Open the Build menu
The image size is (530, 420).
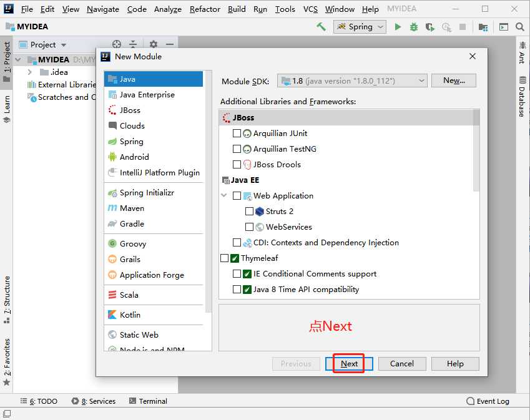coord(237,9)
